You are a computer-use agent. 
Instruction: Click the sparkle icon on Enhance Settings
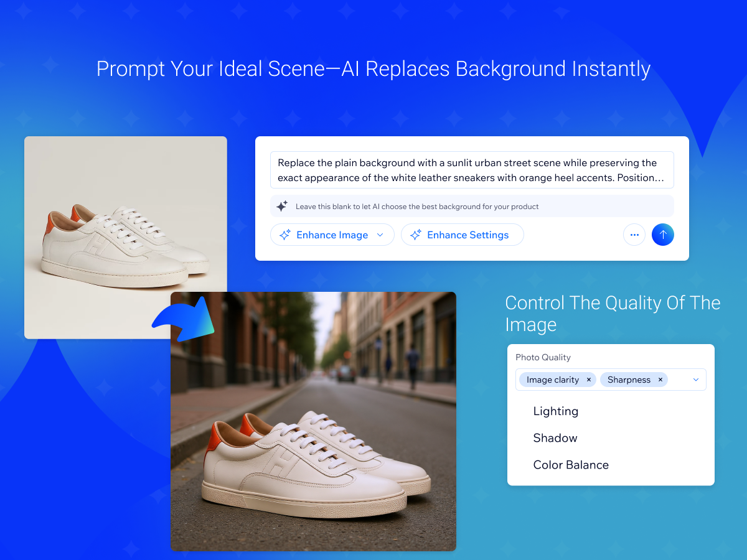pyautogui.click(x=416, y=235)
